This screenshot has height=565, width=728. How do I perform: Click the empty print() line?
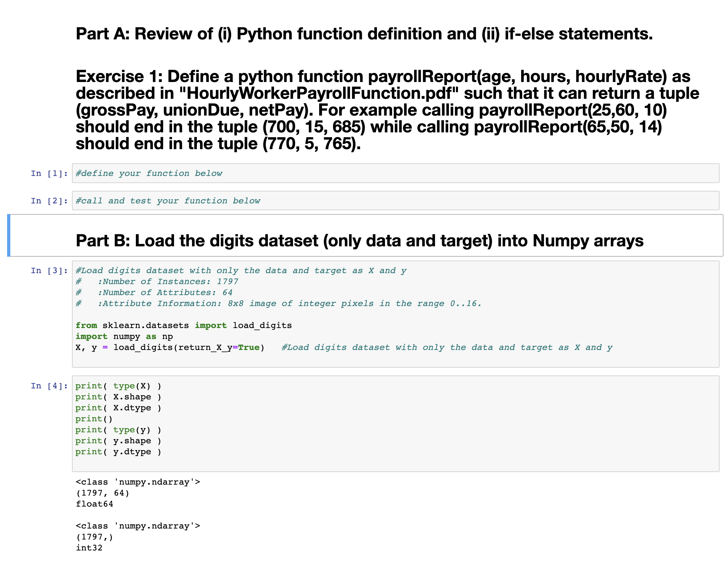(x=94, y=419)
